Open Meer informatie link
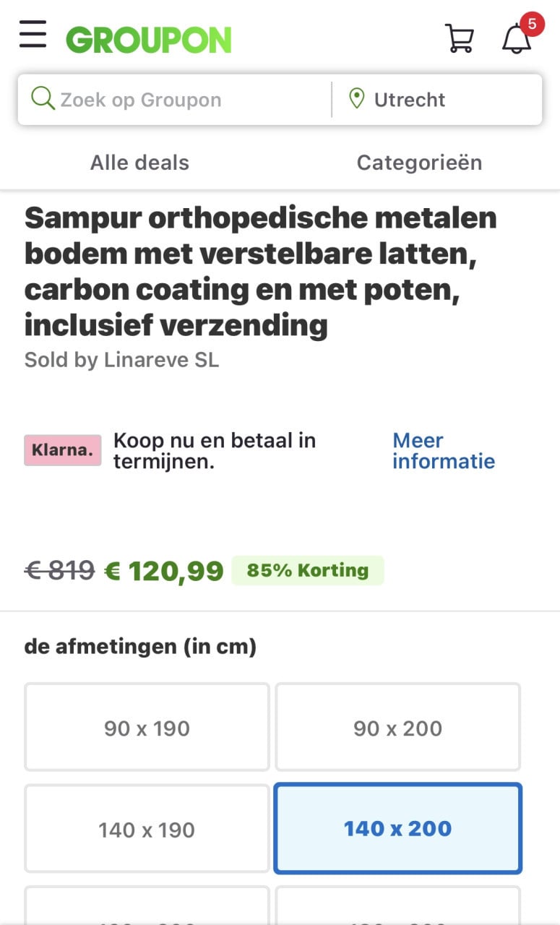 tap(444, 451)
